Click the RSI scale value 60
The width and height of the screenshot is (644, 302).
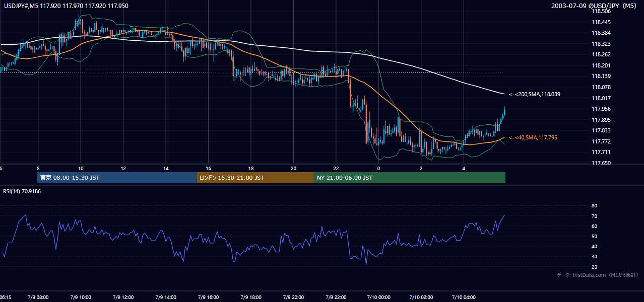(x=594, y=226)
